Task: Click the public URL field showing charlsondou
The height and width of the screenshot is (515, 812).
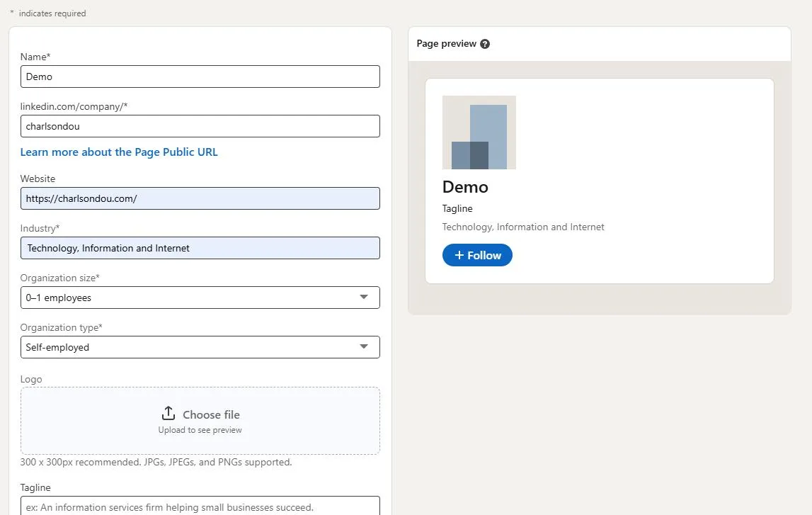Action: click(200, 126)
